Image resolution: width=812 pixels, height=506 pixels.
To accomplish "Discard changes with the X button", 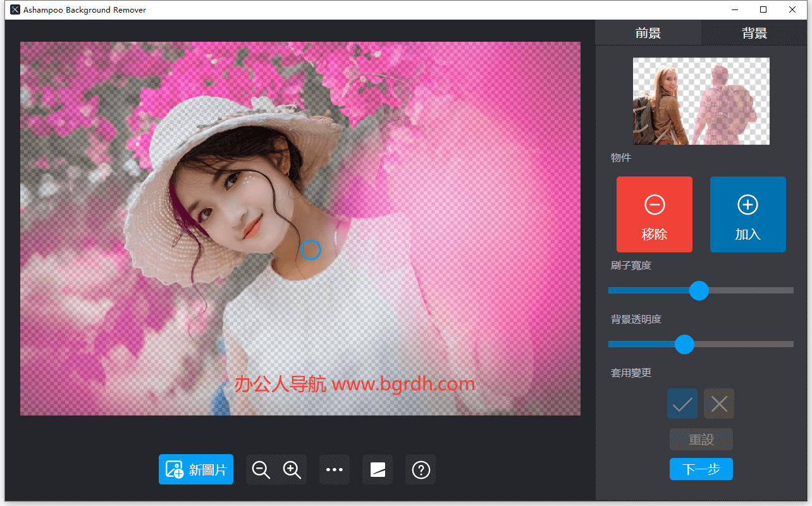I will pos(718,403).
